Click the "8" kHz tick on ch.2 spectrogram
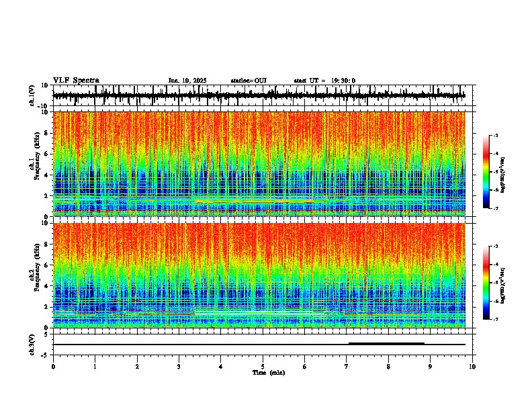The image size is (532, 411). (47, 244)
